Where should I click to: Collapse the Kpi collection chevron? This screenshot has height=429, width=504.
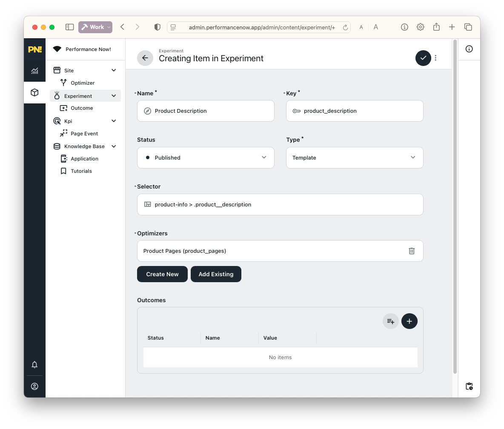point(114,121)
